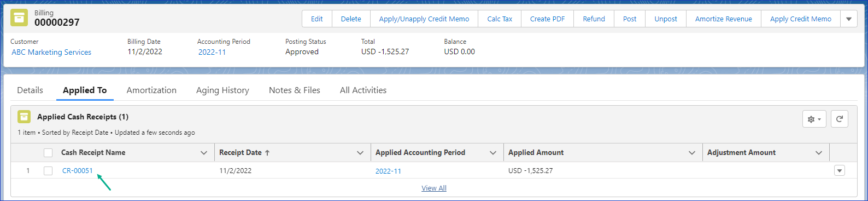Click the Calc Tax button
Viewport: 868px width, 201px height.
coord(500,19)
